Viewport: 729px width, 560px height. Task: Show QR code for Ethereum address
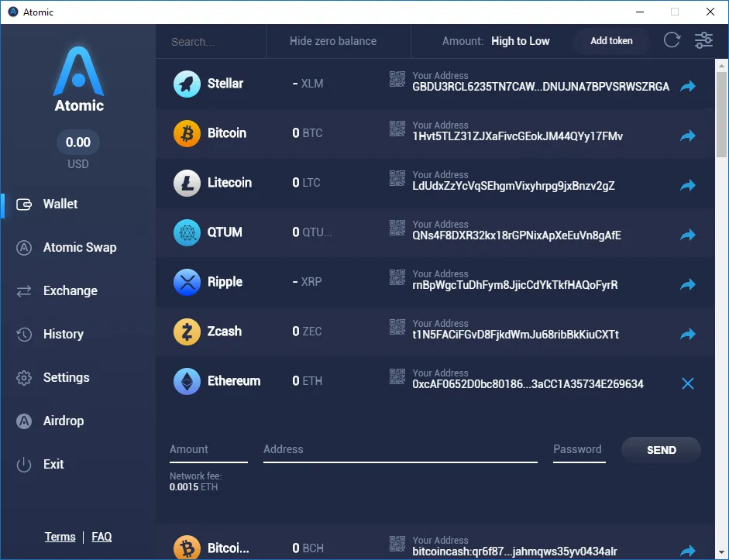point(397,376)
